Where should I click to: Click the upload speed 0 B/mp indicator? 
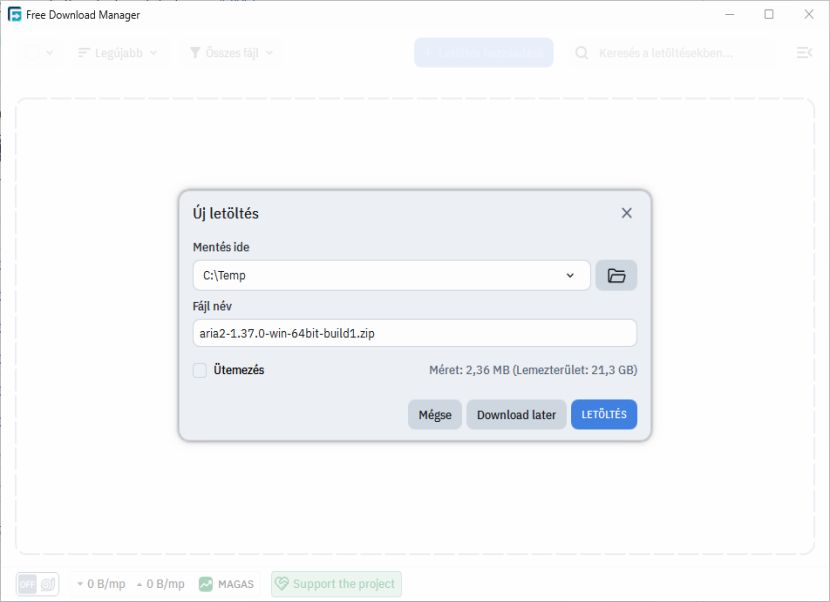[x=161, y=584]
